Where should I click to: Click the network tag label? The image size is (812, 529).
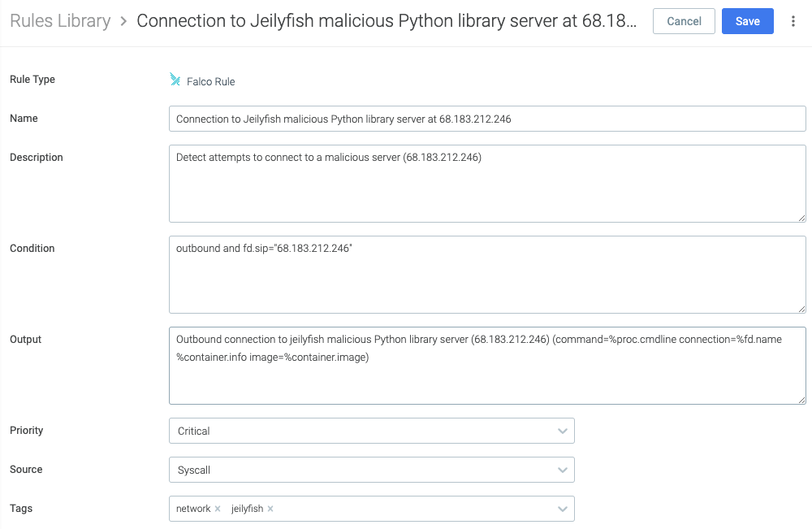point(193,509)
